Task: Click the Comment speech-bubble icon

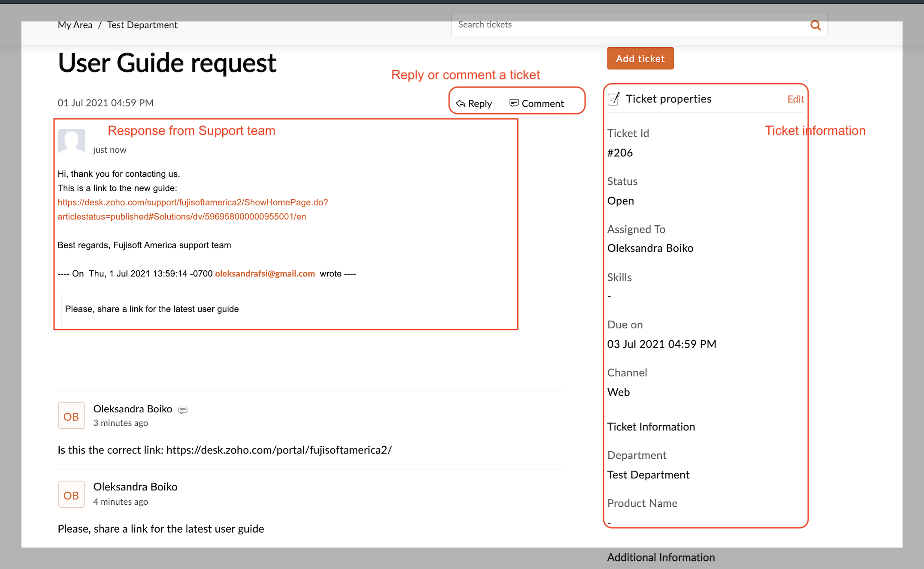Action: (513, 103)
